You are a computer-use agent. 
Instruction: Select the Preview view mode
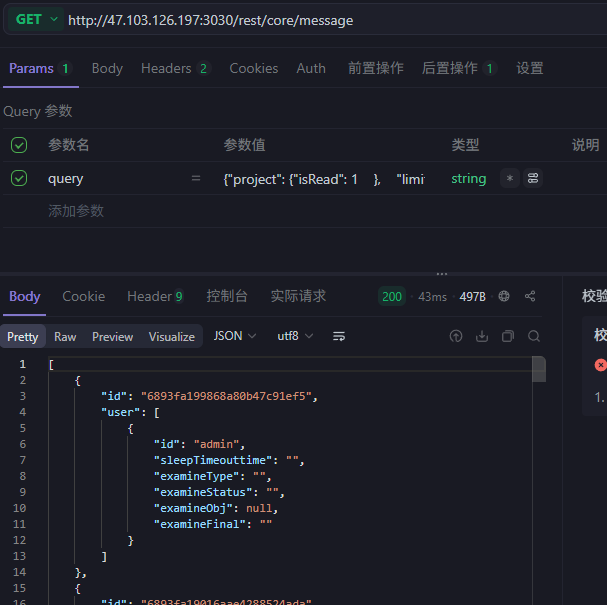[112, 336]
